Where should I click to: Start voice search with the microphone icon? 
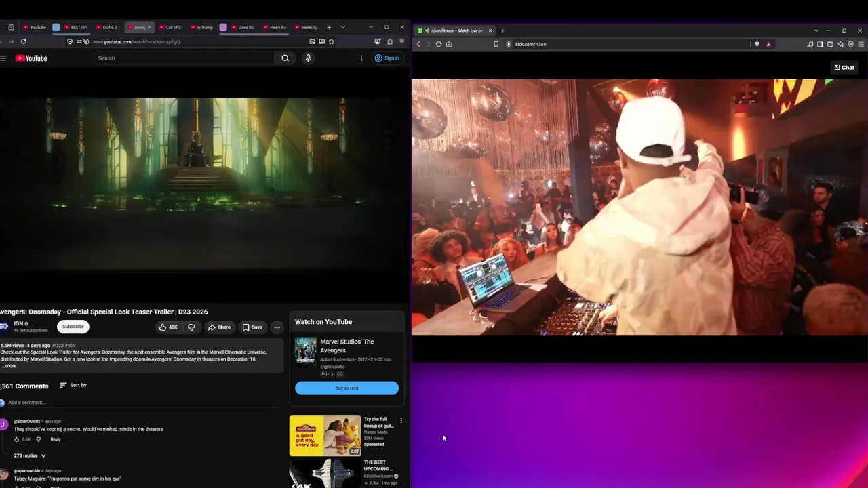(x=308, y=58)
